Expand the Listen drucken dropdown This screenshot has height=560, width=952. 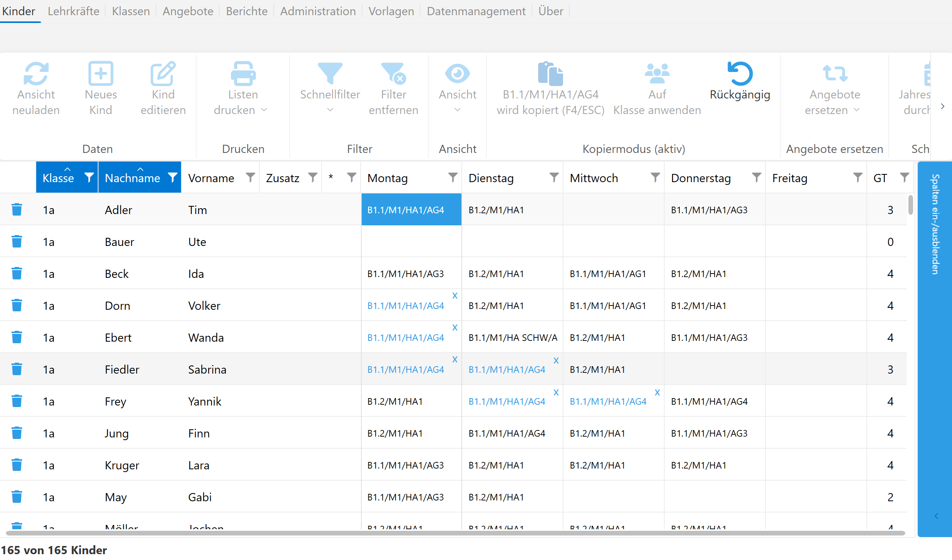coord(264,110)
